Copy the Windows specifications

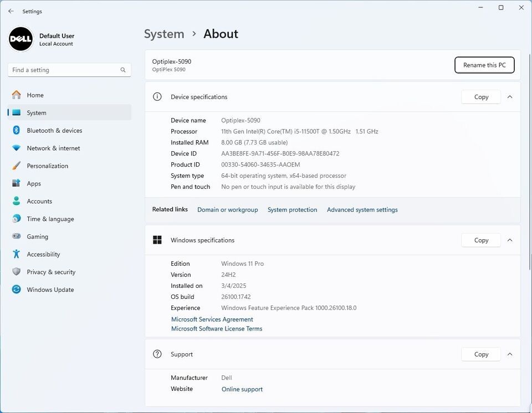click(x=481, y=240)
